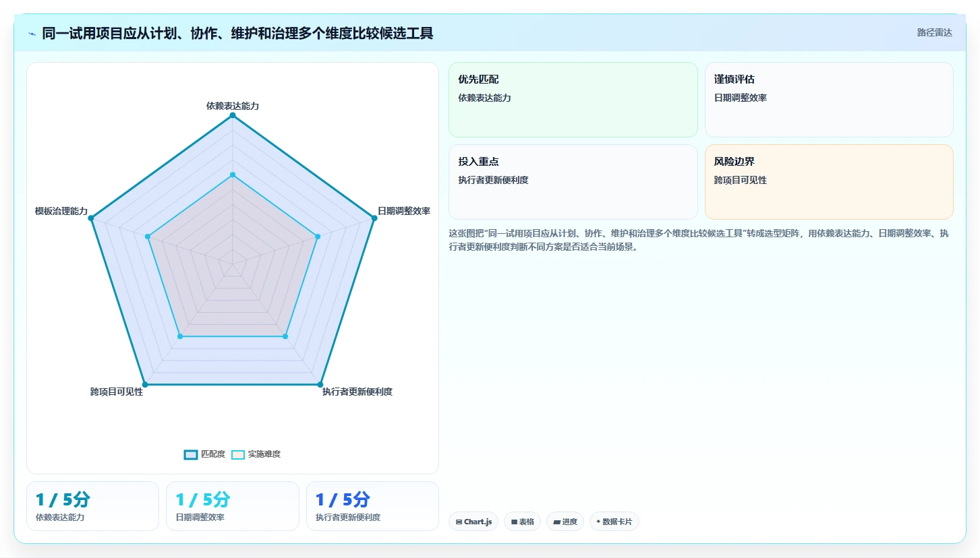Click the 1 / 5分 score card for 依赖表达能力
980x558 pixels.
tap(92, 506)
